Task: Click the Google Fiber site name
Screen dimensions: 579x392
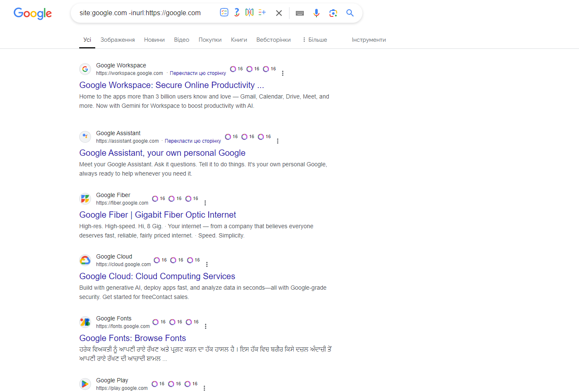Action: coord(113,195)
